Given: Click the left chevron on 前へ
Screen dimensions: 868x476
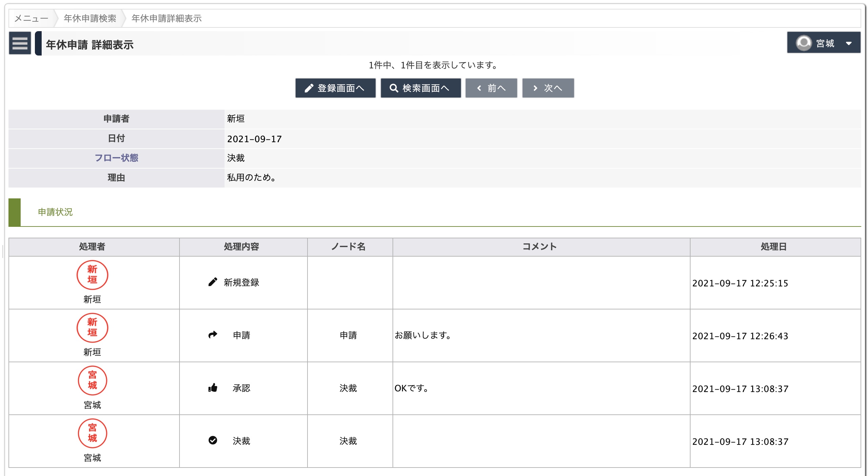Looking at the screenshot, I should click(479, 88).
